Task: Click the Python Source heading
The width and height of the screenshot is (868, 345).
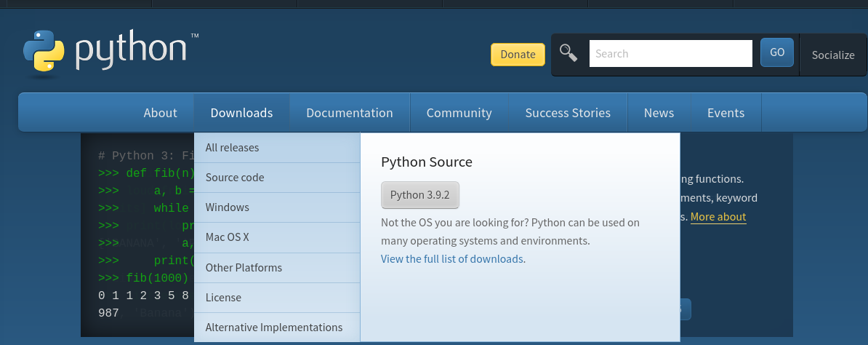Action: 427,162
